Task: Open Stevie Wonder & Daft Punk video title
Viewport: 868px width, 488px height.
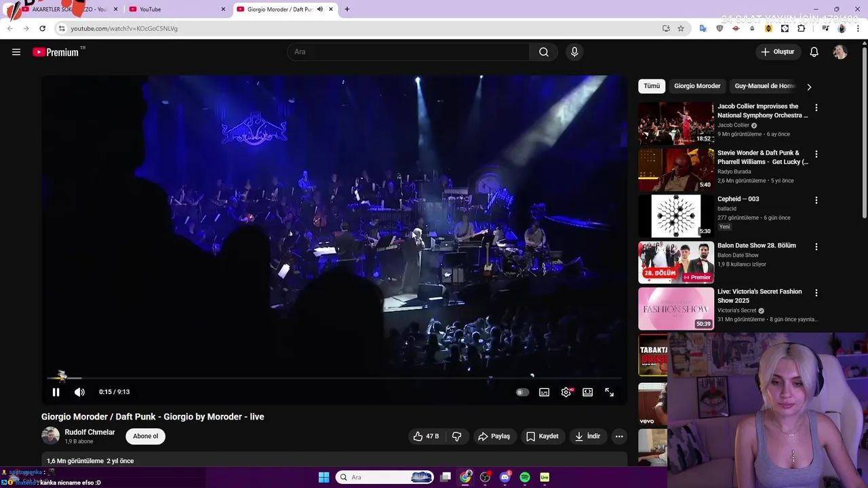Action: 763,157
